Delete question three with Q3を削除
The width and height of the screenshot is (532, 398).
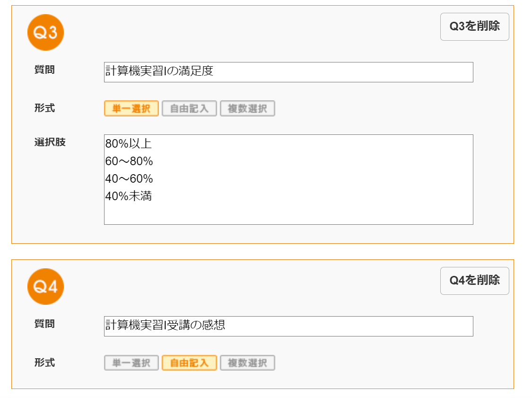click(475, 27)
